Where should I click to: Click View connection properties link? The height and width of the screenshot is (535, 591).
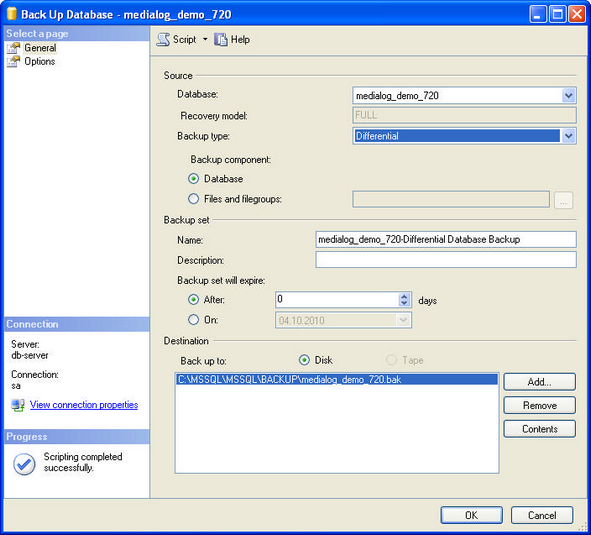click(84, 405)
